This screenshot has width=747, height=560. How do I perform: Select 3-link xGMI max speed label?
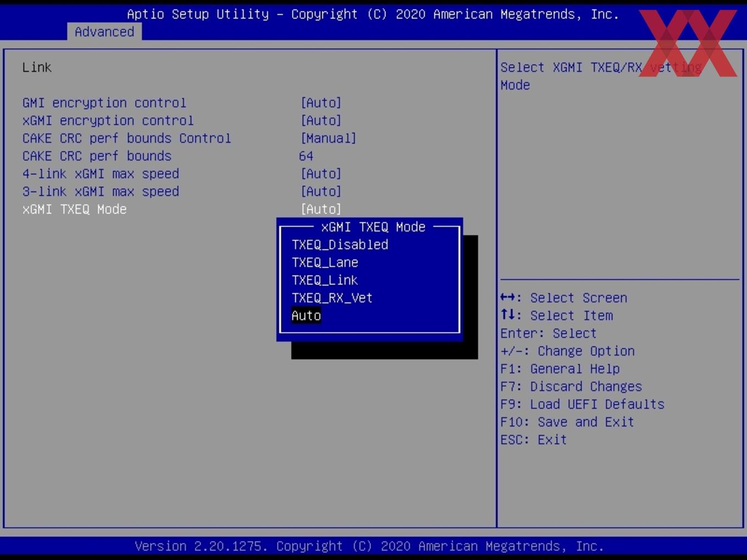(101, 192)
